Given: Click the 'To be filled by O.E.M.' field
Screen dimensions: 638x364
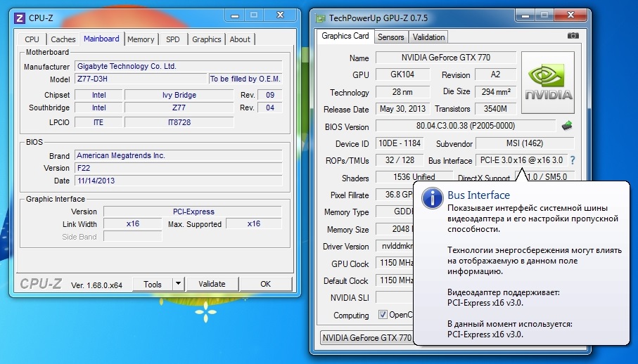Looking at the screenshot, I should (x=245, y=79).
